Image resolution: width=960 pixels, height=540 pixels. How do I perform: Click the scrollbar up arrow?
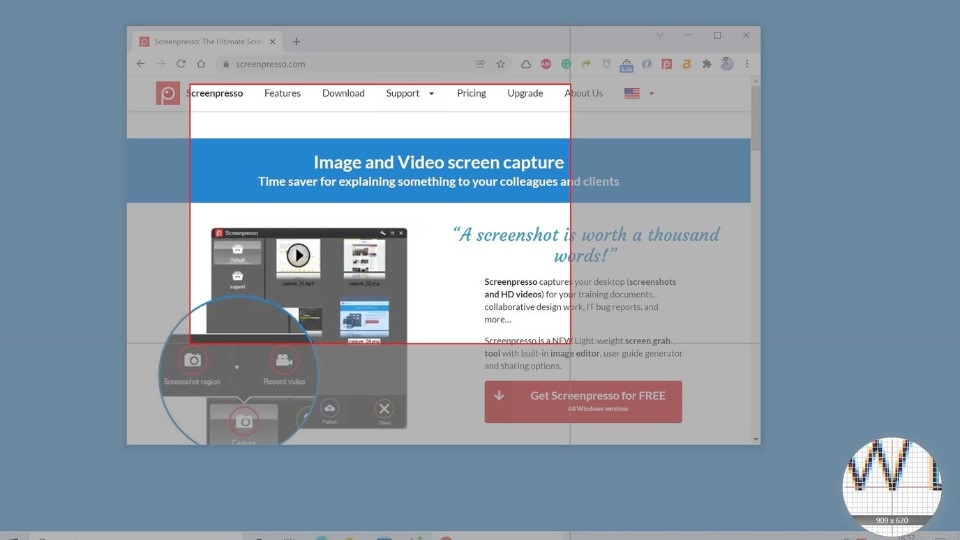pyautogui.click(x=756, y=81)
